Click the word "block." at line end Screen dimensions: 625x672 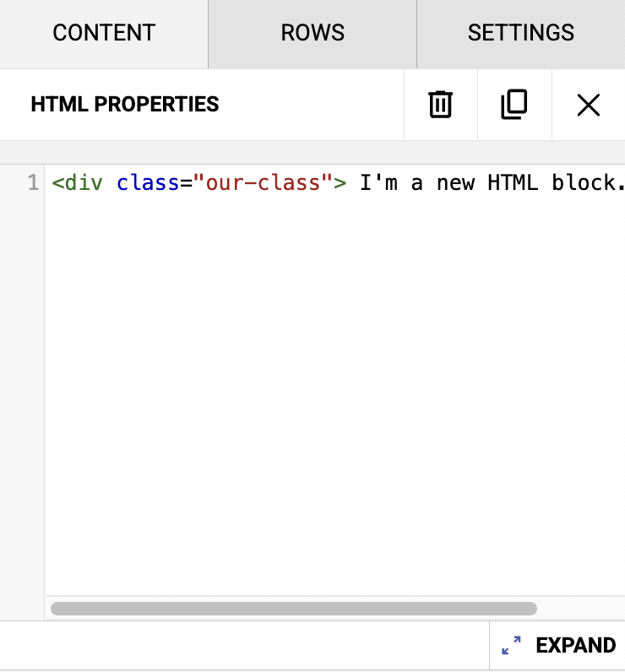[587, 183]
